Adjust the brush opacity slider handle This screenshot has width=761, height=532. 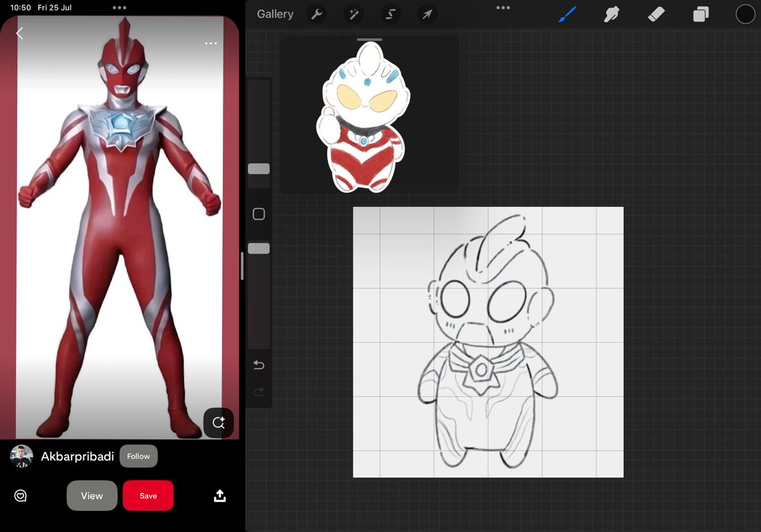(259, 248)
